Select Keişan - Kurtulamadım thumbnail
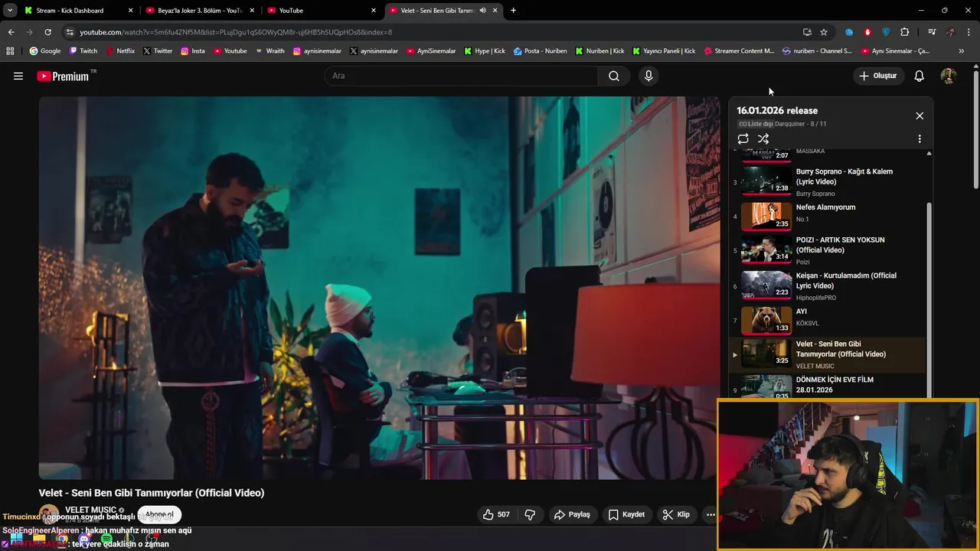980x551 pixels. tap(766, 284)
